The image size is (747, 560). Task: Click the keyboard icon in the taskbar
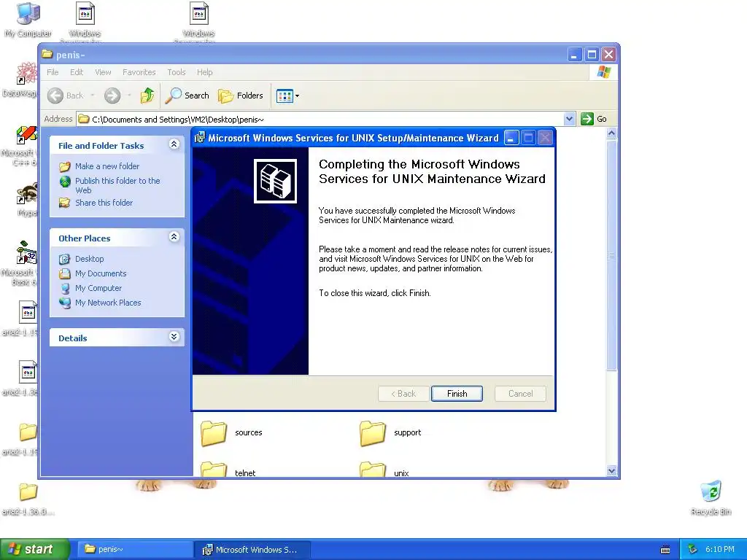tap(665, 550)
